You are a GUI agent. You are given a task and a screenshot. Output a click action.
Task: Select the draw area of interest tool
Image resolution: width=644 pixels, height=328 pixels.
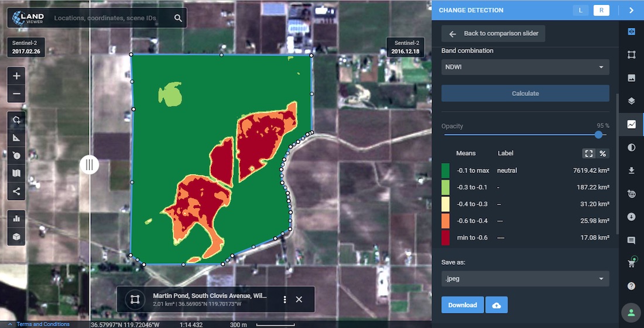pyautogui.click(x=16, y=120)
